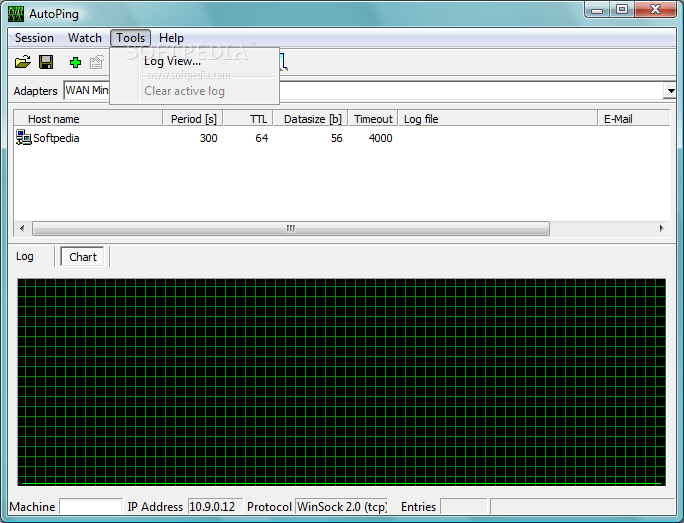Sort by Period [s] column header
This screenshot has width=684, height=523.
pyautogui.click(x=193, y=119)
